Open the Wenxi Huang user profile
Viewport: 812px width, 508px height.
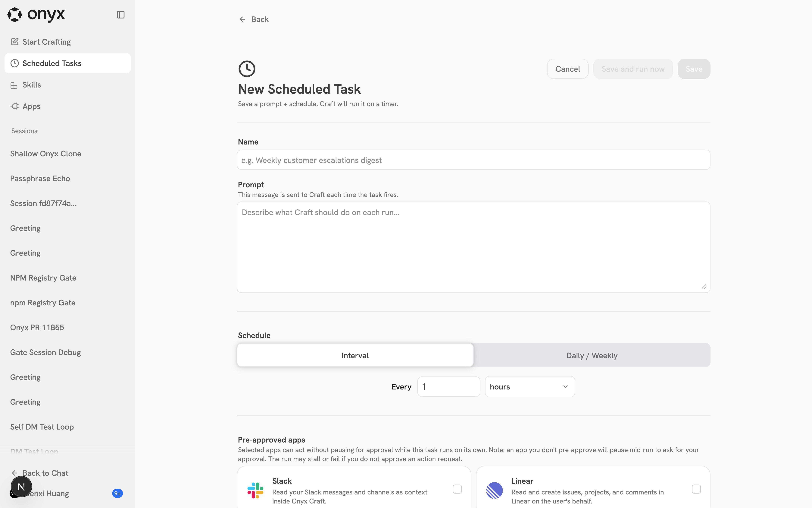[x=67, y=493]
